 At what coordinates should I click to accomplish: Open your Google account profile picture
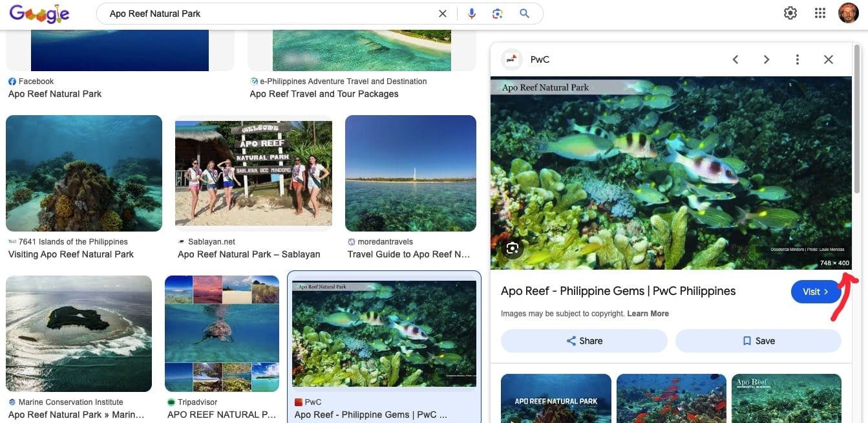coord(848,12)
